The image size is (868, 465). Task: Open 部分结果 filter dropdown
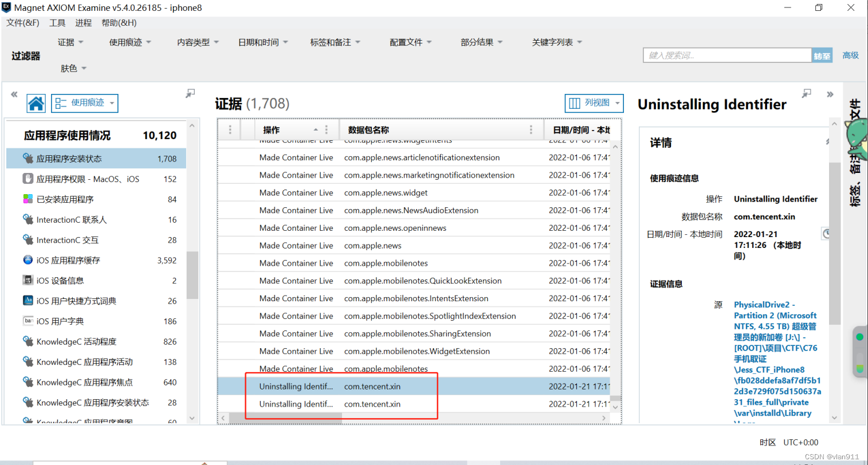coord(481,42)
